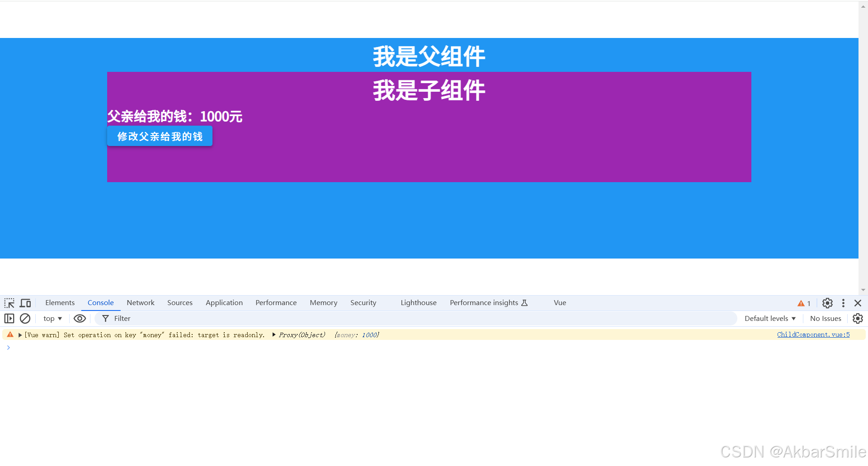868x466 pixels.
Task: Click the warning triangle icon on the Vue warn row
Action: pos(10,334)
